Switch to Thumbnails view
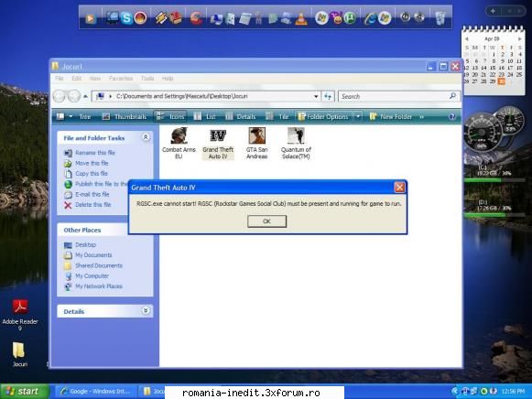The image size is (532, 399). point(125,116)
